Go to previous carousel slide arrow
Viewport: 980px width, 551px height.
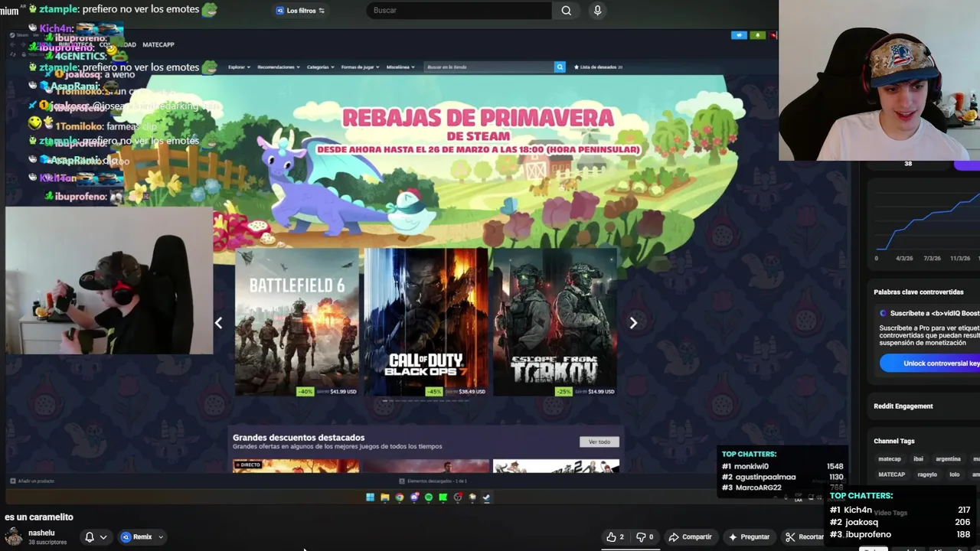218,323
